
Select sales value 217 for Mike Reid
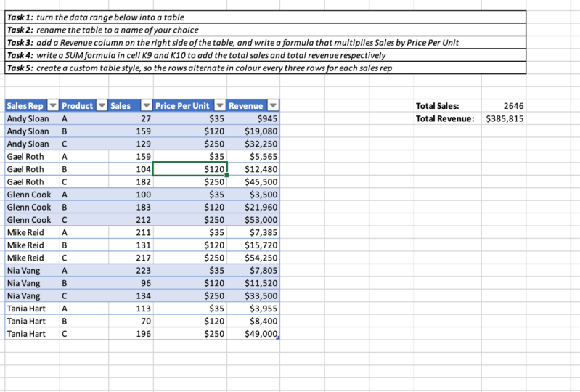(x=131, y=258)
